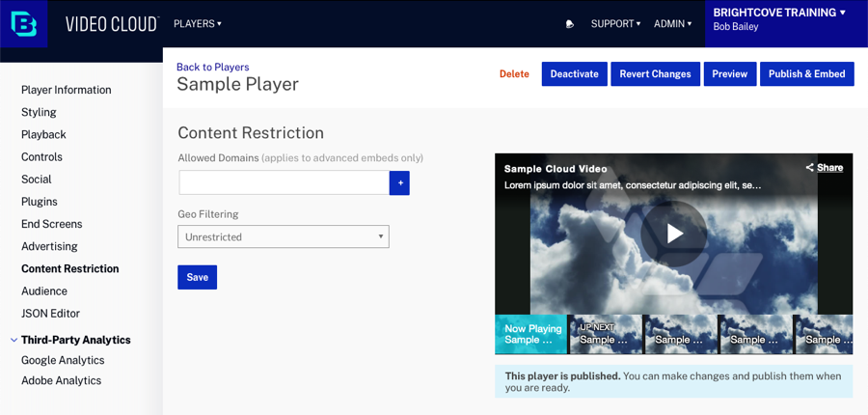Click the Brightcove B logo icon

(24, 24)
